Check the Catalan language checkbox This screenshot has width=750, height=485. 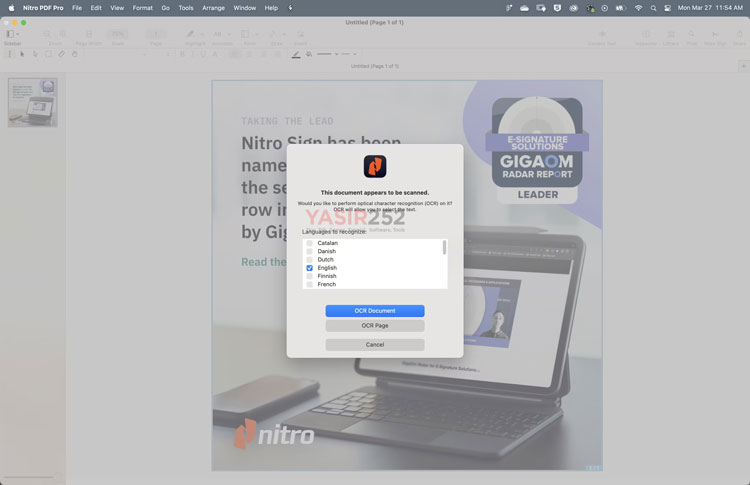[309, 243]
